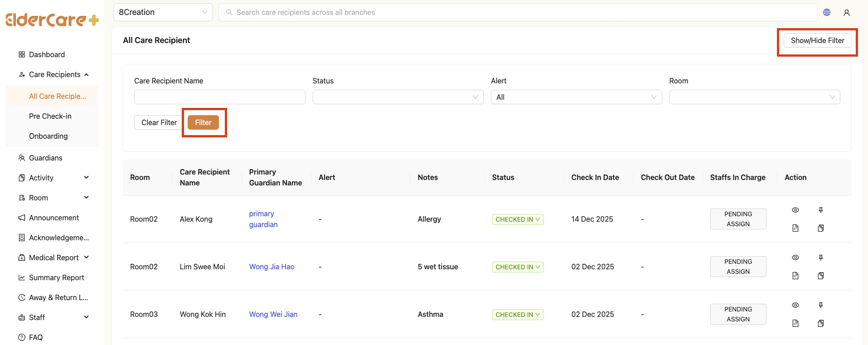The image size is (868, 345).
Task: Click the eye icon for Lim Swee Moi
Action: pos(795,258)
